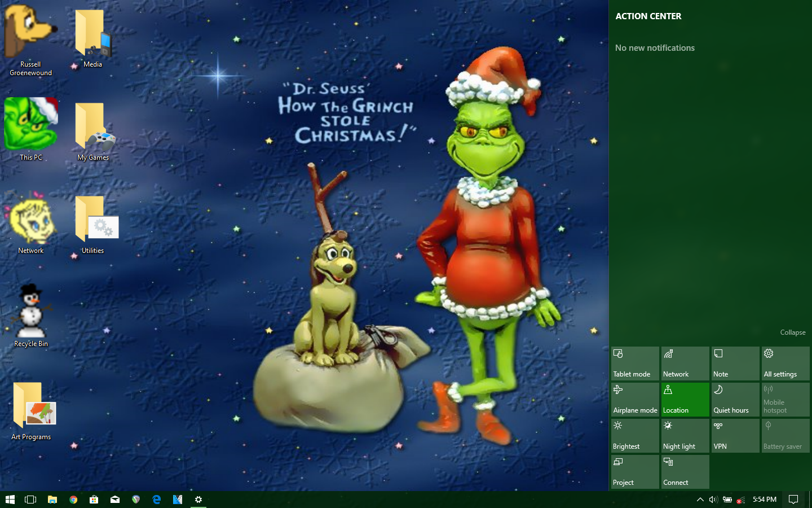Turn off the Location quick action
812x508 pixels.
click(685, 400)
